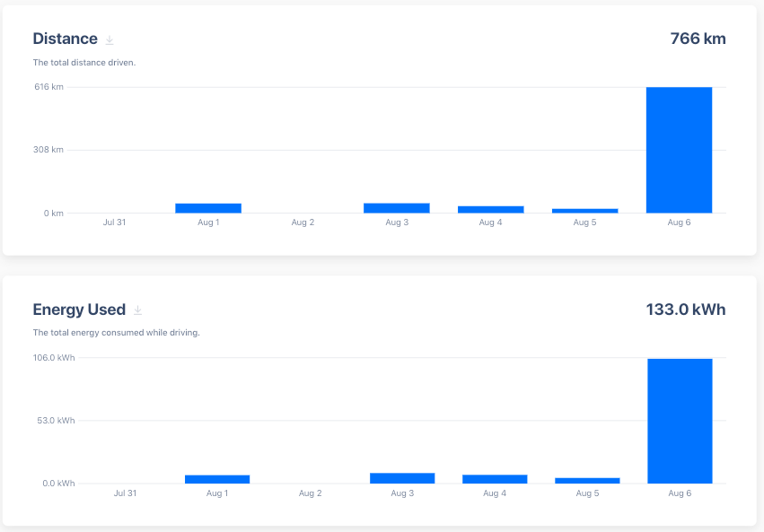This screenshot has width=764, height=532.
Task: Click the Aug 3 Distance bar
Action: 396,208
